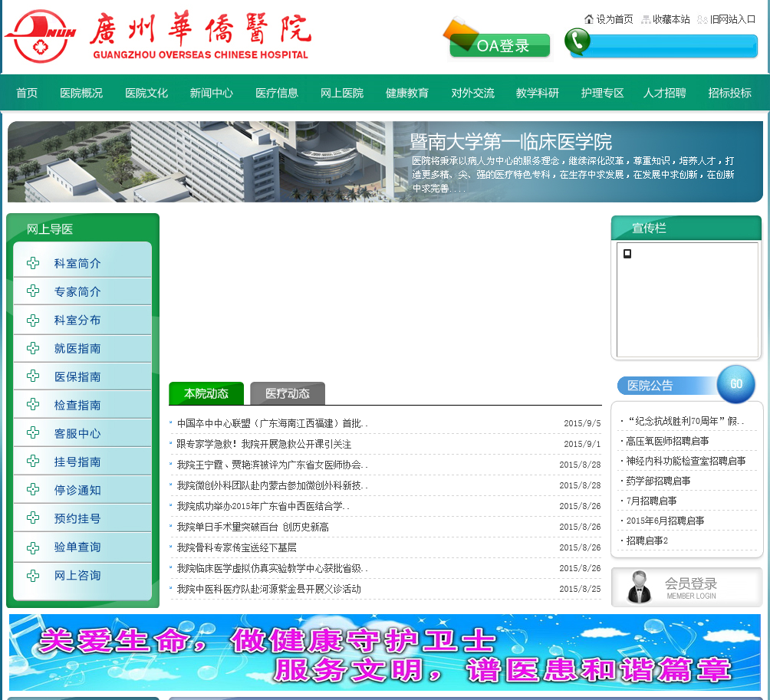Click the OA登录 button
The width and height of the screenshot is (770, 700).
[500, 46]
